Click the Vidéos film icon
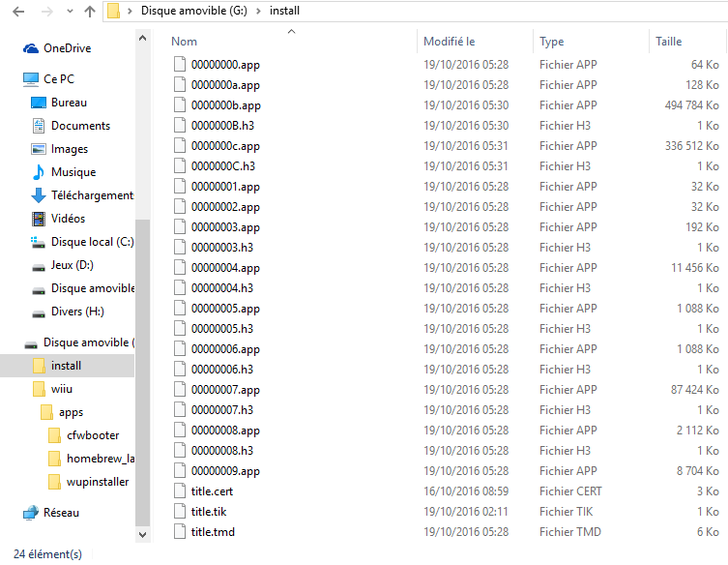This screenshot has width=728, height=565. (39, 219)
